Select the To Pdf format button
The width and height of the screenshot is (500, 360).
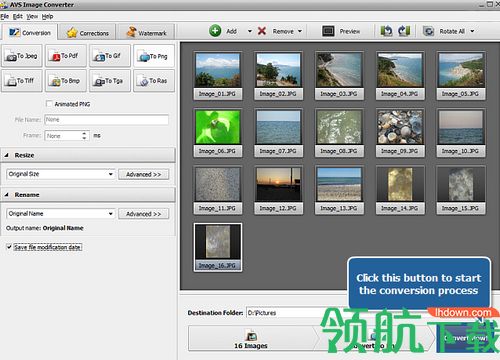66,56
